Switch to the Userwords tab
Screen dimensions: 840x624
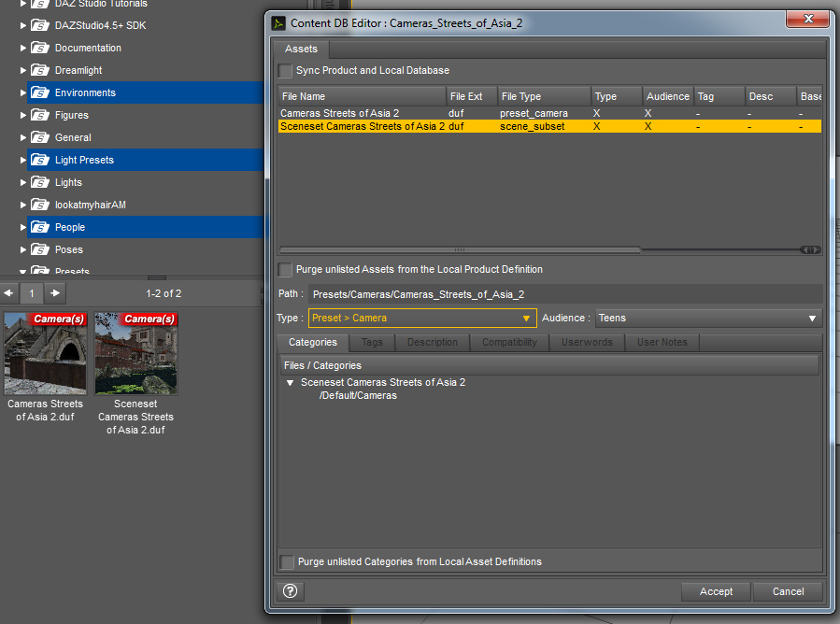(587, 342)
